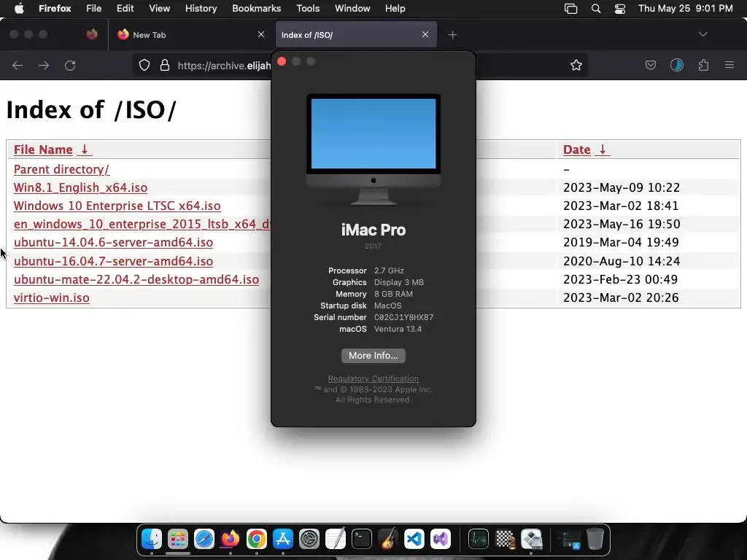Click the serial number C02CJ1Y8HX87
Viewport: 747px width, 560px height.
point(403,317)
